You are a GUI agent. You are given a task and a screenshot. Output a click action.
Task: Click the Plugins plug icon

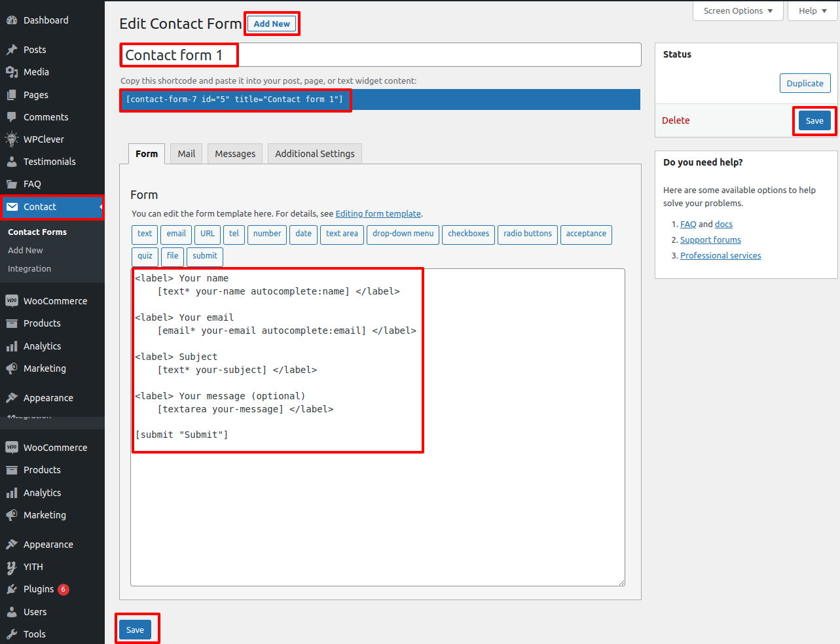pos(12,589)
